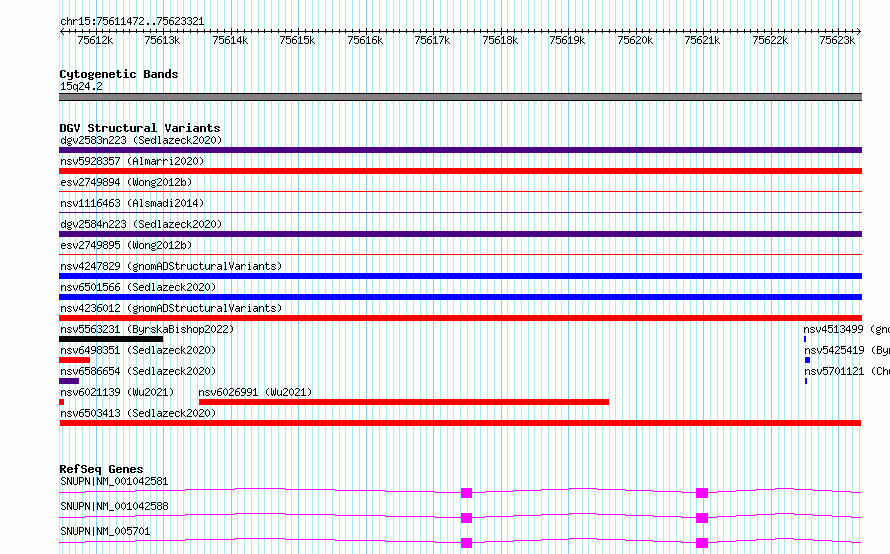Image resolution: width=890 pixels, height=554 pixels.
Task: Click the RefSeq Genes track title
Action: [x=101, y=469]
